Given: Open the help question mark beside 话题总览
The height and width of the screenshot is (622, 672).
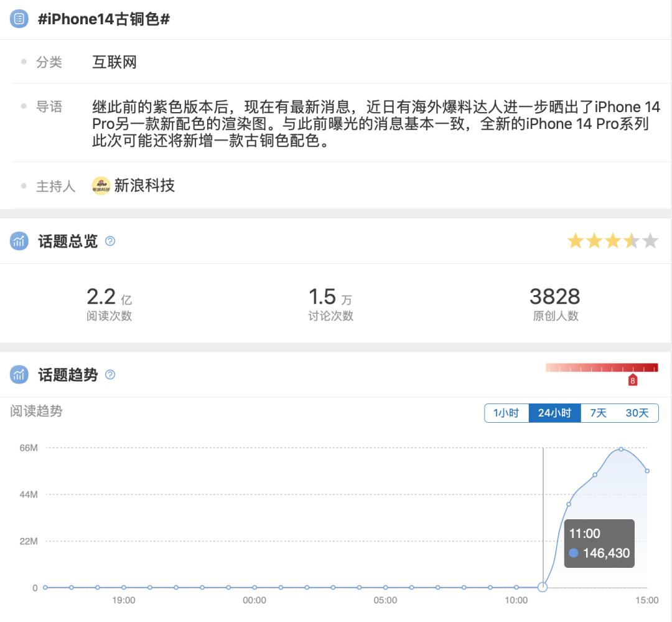Looking at the screenshot, I should click(110, 241).
